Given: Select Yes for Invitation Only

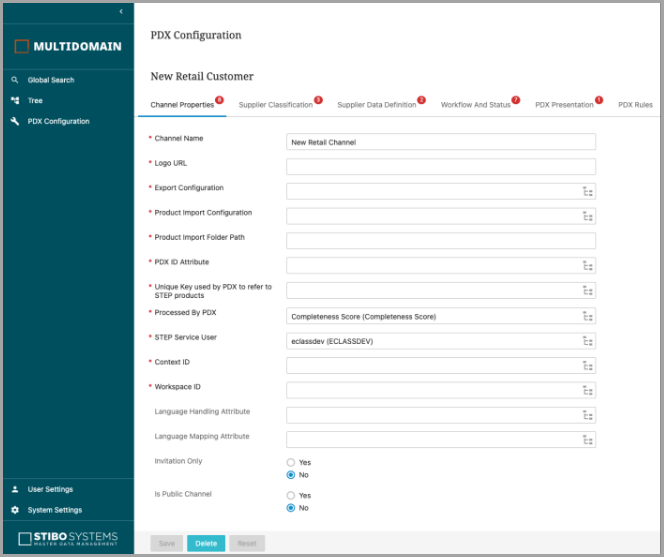Looking at the screenshot, I should (x=291, y=462).
